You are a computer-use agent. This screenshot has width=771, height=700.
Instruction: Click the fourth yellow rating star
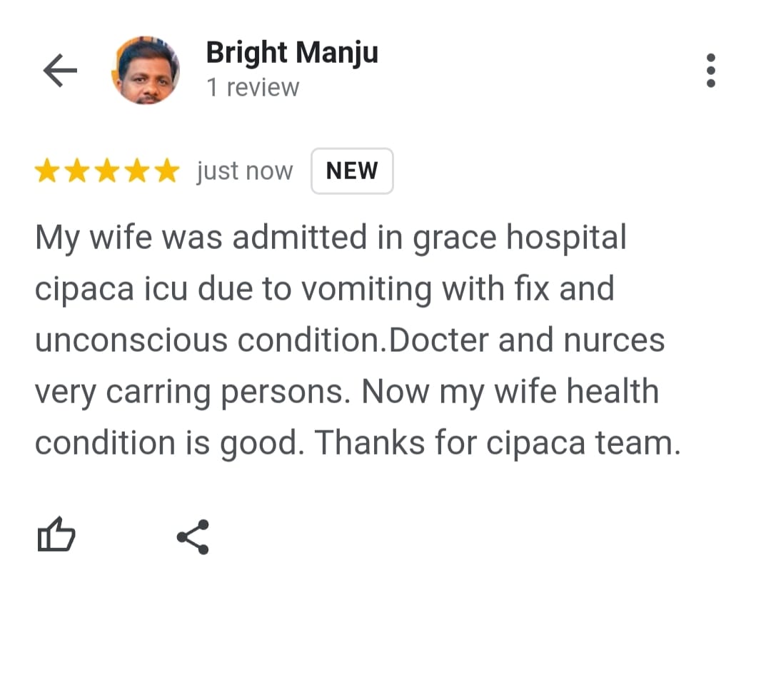(x=137, y=171)
